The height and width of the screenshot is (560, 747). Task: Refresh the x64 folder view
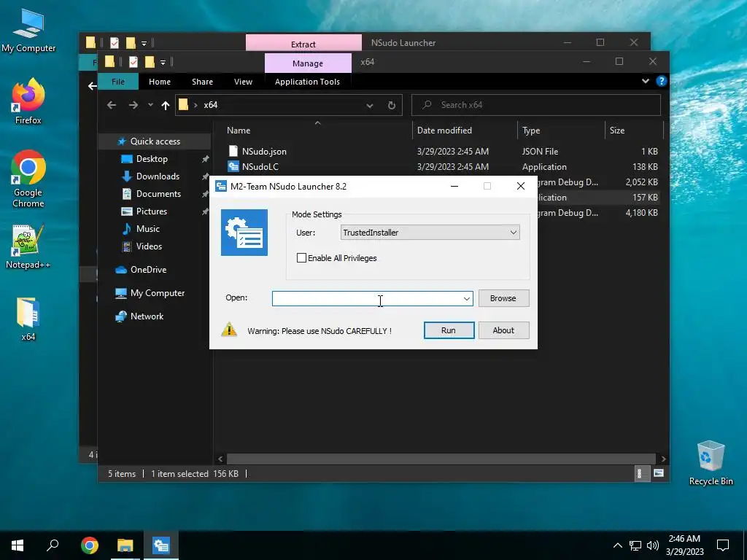pos(392,105)
